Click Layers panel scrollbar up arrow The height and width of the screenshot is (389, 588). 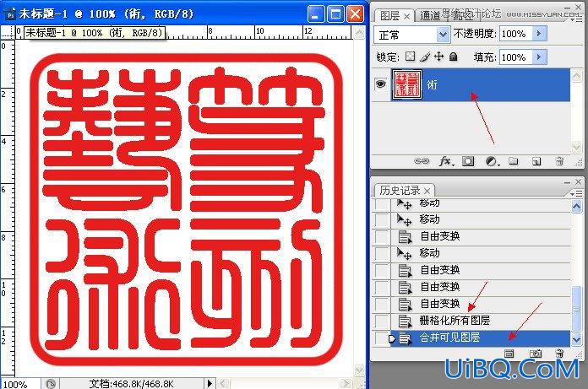576,77
